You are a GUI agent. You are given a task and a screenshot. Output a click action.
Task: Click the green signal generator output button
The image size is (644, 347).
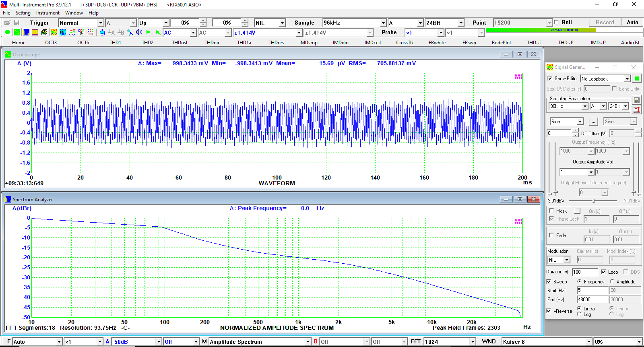pos(637,78)
